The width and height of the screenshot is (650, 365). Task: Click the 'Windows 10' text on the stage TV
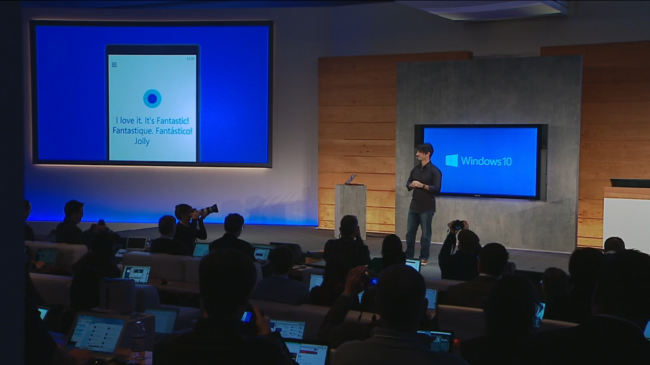tap(486, 161)
